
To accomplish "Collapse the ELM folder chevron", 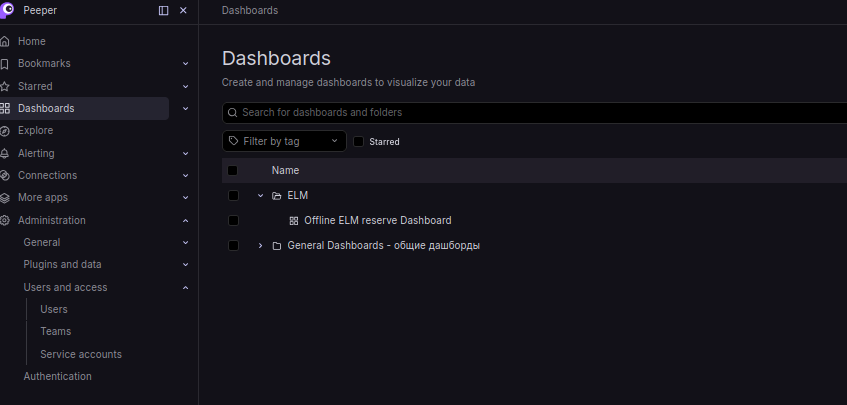I will point(260,195).
